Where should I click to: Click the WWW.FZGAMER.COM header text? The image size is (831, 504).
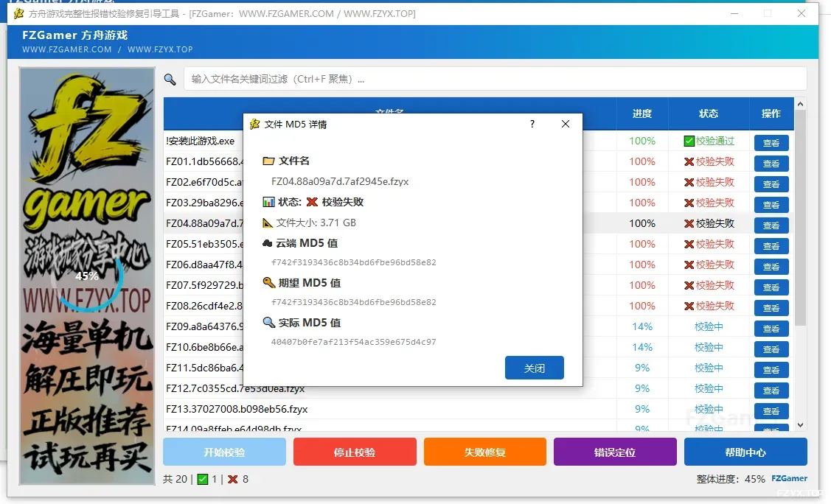(67, 50)
